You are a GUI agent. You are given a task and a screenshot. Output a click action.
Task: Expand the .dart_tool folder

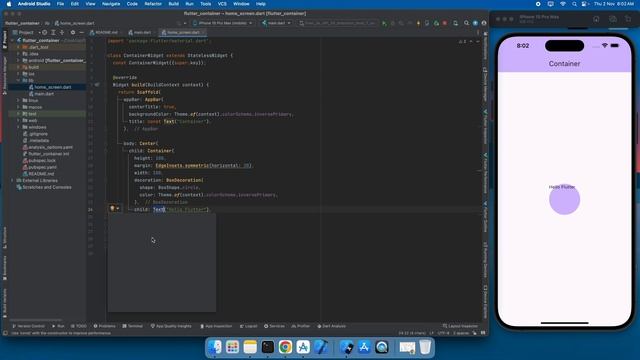tap(18, 47)
